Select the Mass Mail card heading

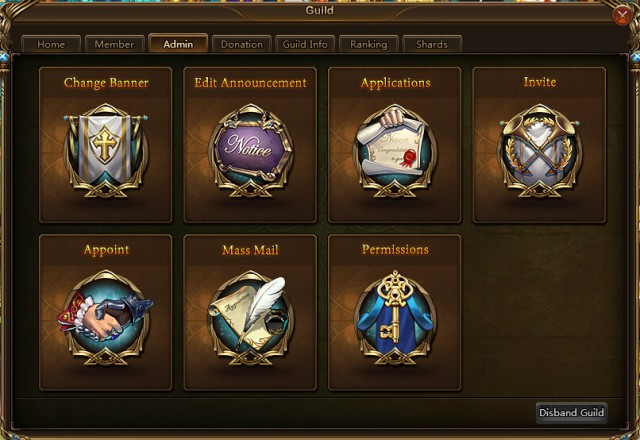point(250,250)
